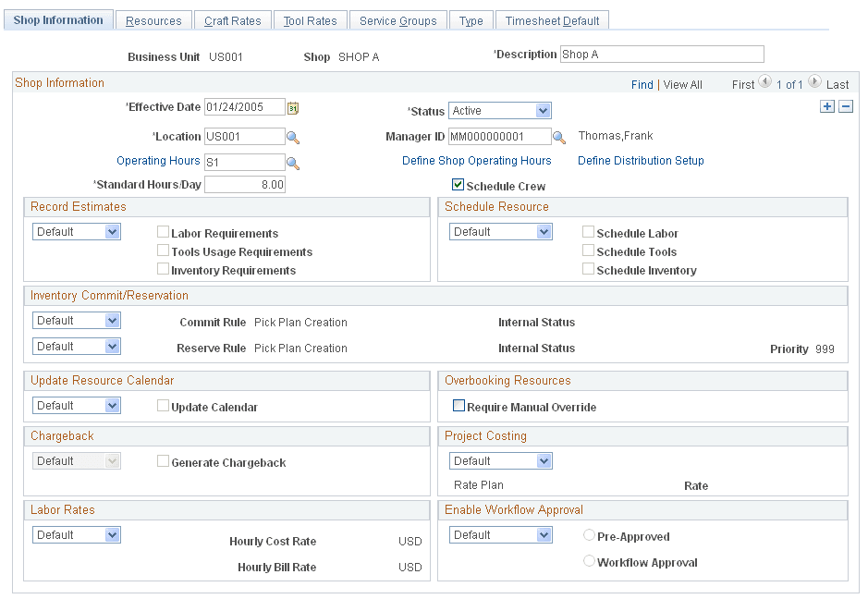Open the Timesheet Default tab
This screenshot has width=868, height=599.
pyautogui.click(x=552, y=20)
